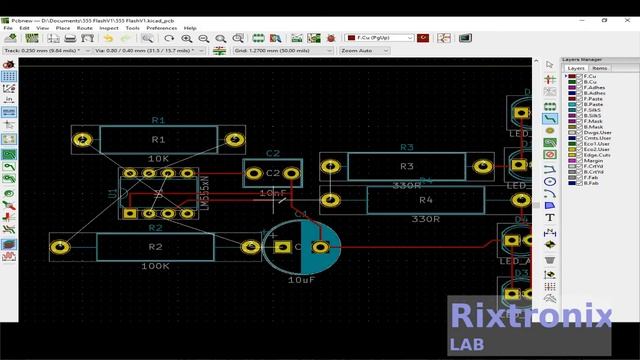640x360 pixels.
Task: Select the Add filled zone tool
Action: click(550, 142)
